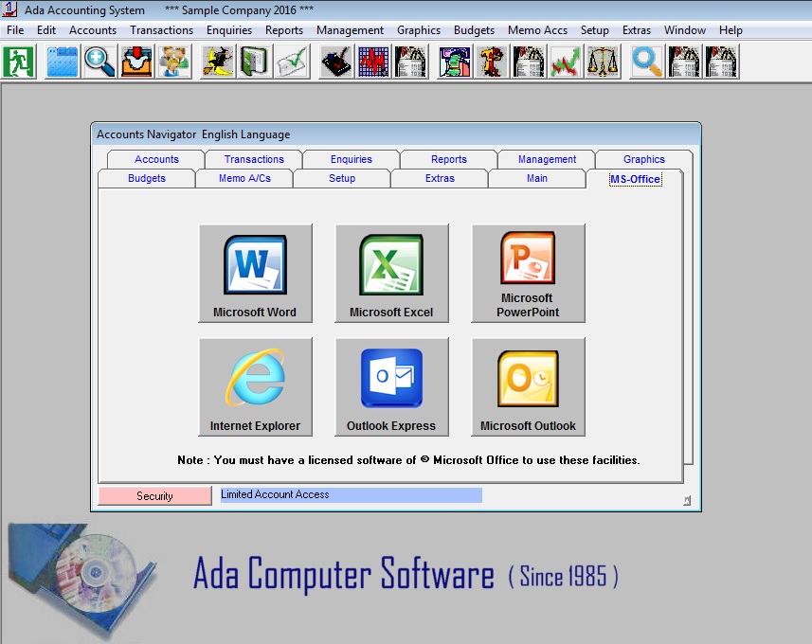Open the Transactions menu in menu bar
Viewport: 812px width, 644px height.
point(162,30)
